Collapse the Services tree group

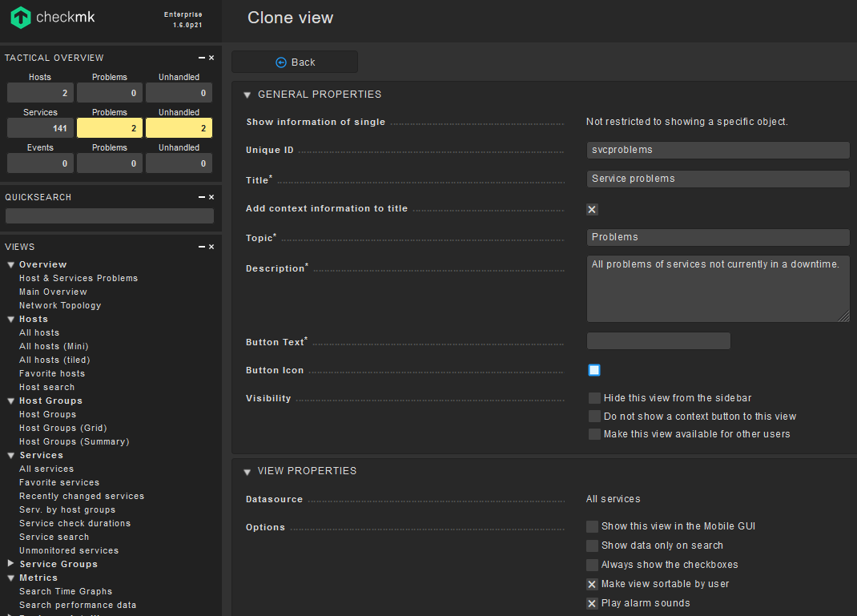coord(10,455)
